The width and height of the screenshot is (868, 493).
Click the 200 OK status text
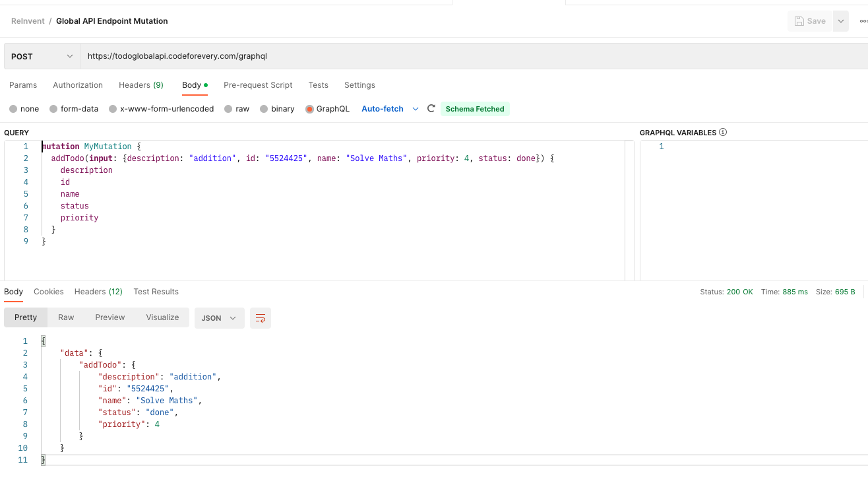click(x=739, y=292)
